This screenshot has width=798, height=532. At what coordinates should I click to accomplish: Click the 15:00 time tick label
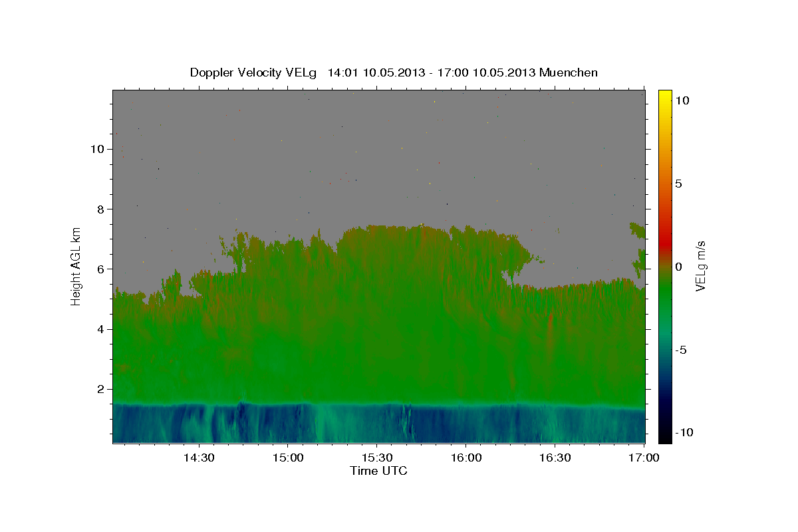pos(287,458)
